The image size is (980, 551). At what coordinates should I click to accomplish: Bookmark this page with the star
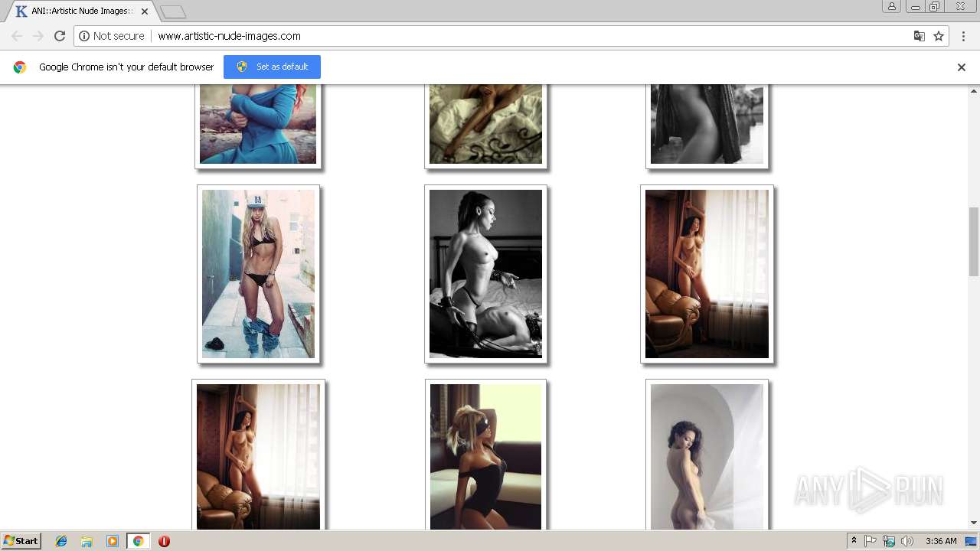[x=939, y=36]
